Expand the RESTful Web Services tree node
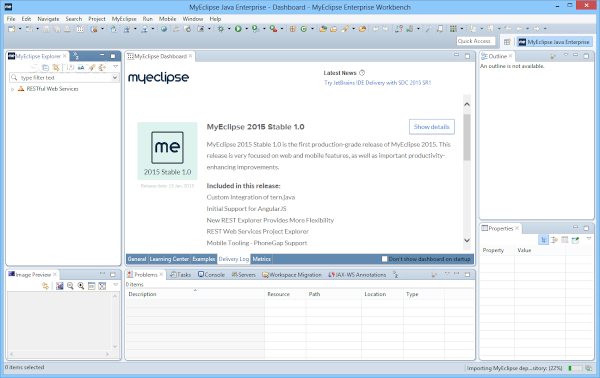 click(x=13, y=89)
